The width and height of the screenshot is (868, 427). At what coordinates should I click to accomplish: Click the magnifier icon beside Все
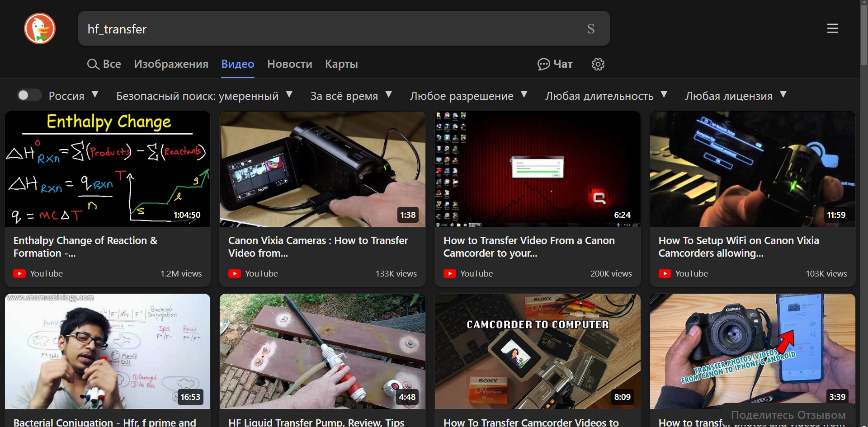(x=93, y=64)
